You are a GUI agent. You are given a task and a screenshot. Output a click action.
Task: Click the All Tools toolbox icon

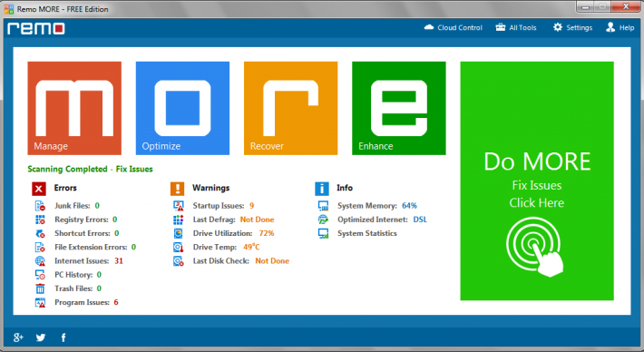501,27
